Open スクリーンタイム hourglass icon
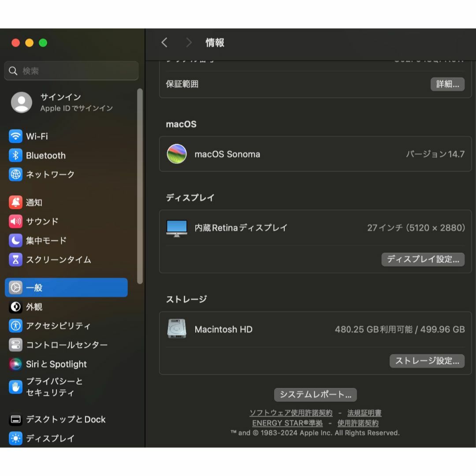Screen dimensions: 476x476 pyautogui.click(x=15, y=260)
